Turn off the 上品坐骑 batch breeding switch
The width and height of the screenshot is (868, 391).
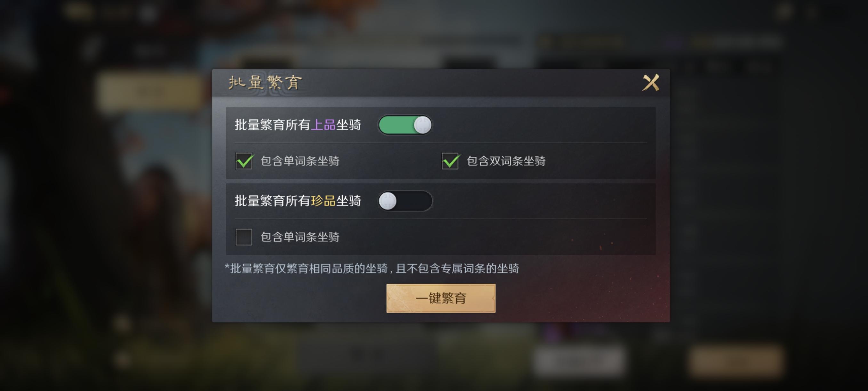(x=405, y=125)
